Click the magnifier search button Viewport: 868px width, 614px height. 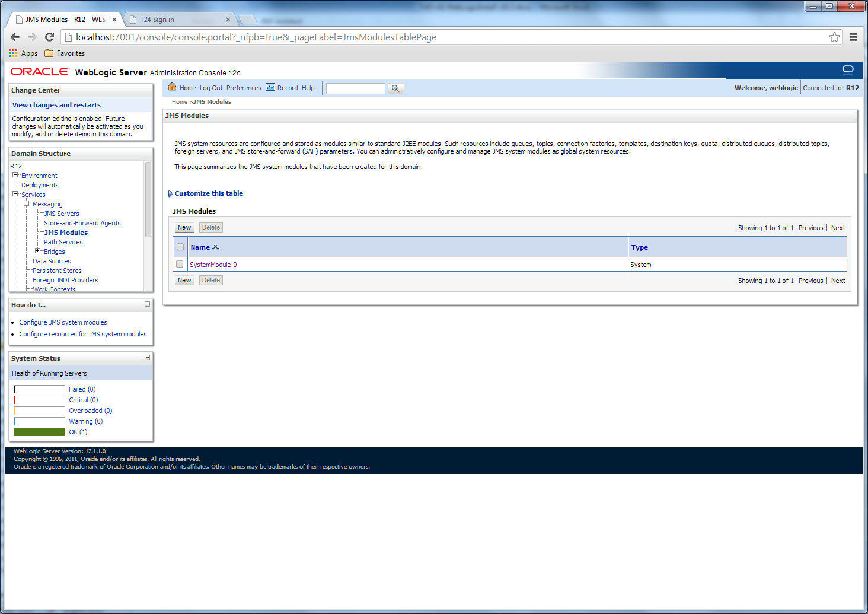[x=395, y=88]
